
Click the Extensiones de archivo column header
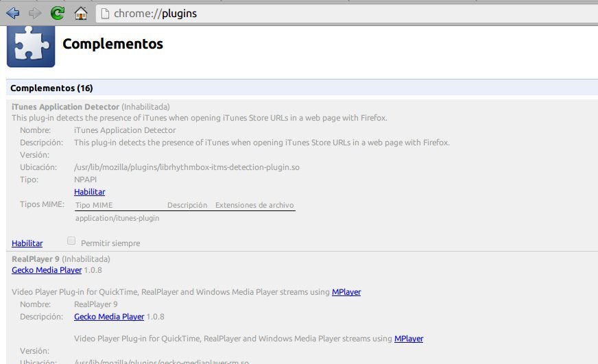(254, 205)
